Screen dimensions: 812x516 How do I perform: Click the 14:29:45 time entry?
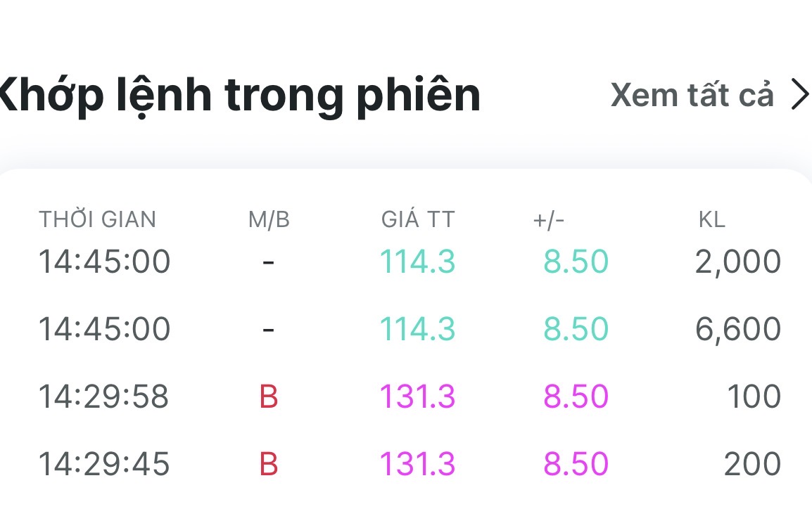pyautogui.click(x=103, y=464)
